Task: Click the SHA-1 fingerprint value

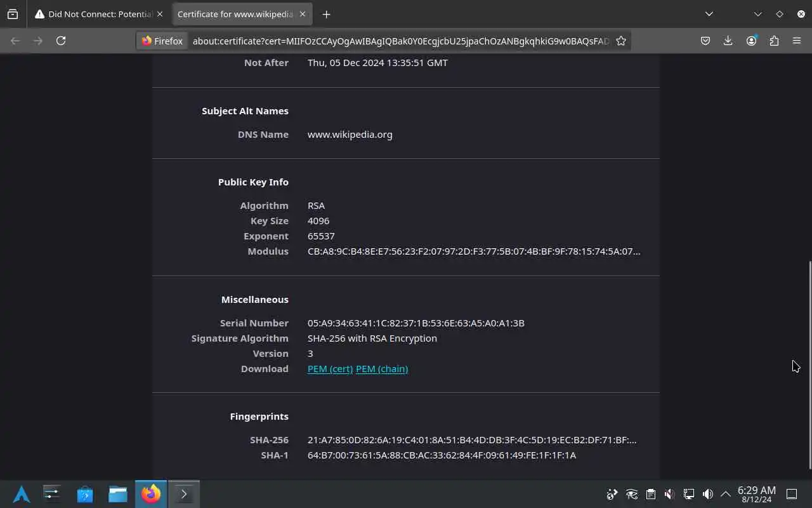Action: [x=442, y=455]
